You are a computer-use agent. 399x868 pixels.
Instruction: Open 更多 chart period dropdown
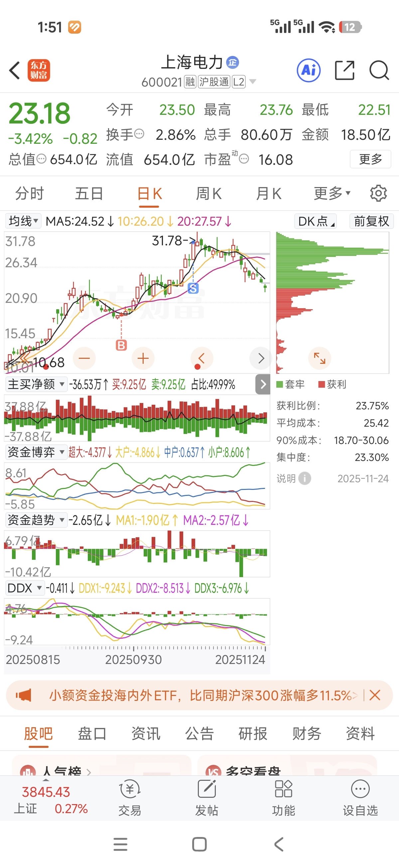click(x=332, y=193)
